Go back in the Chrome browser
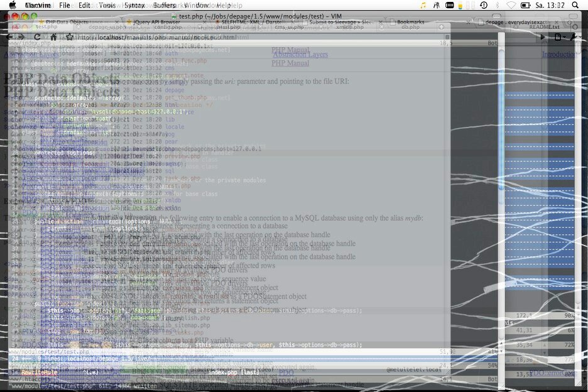 point(10,37)
